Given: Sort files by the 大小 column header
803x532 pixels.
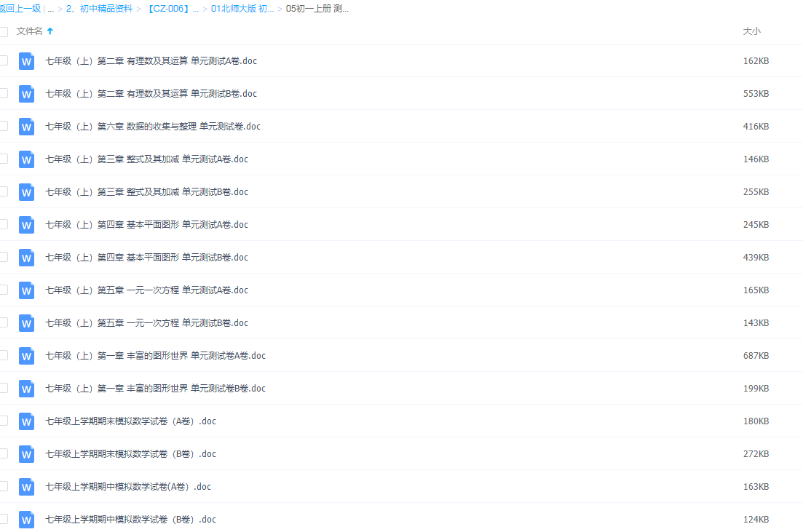Looking at the screenshot, I should point(753,31).
